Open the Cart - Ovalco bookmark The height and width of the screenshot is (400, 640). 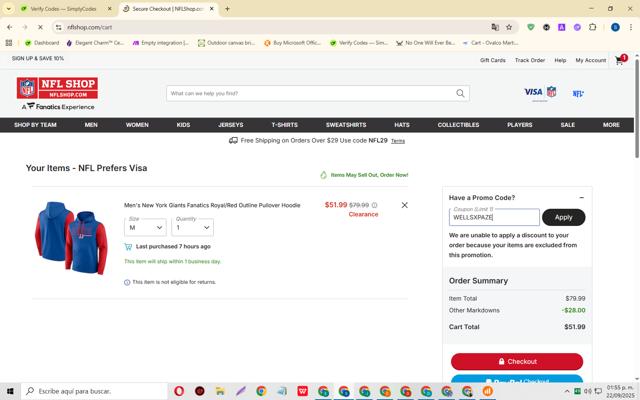pos(491,42)
